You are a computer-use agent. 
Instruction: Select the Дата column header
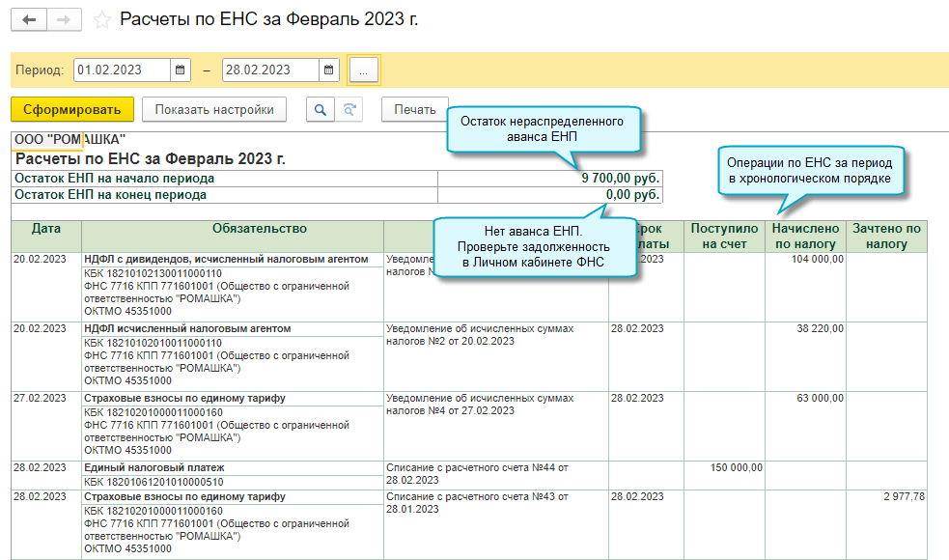pyautogui.click(x=46, y=229)
